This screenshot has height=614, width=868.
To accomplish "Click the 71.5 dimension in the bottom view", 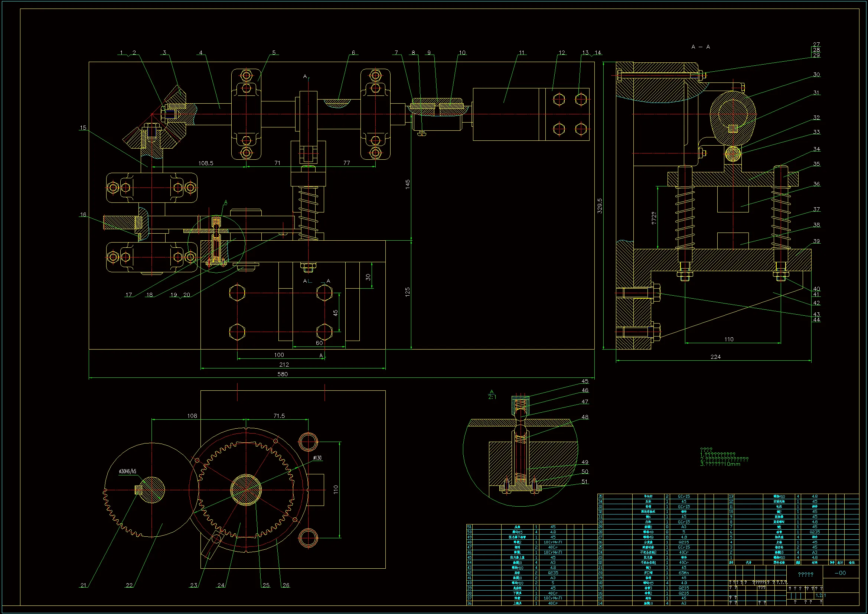I will 279,416.
